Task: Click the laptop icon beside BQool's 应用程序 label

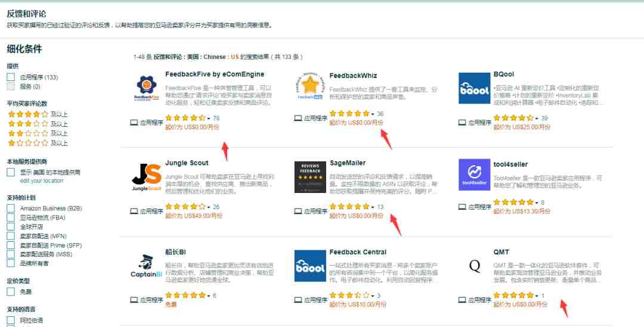Action: 462,122
